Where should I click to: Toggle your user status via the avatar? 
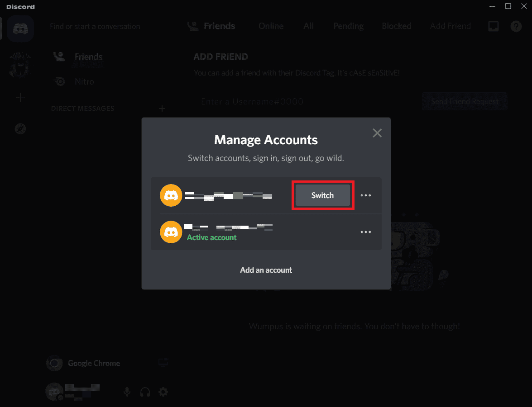(53, 392)
